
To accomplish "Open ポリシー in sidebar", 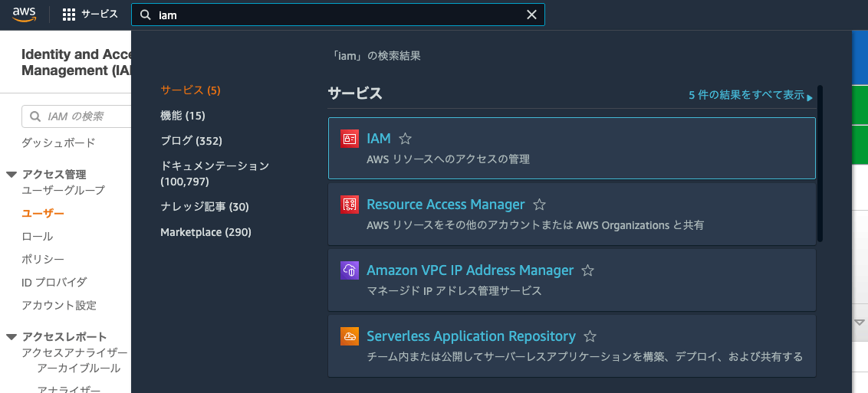I will (x=43, y=259).
